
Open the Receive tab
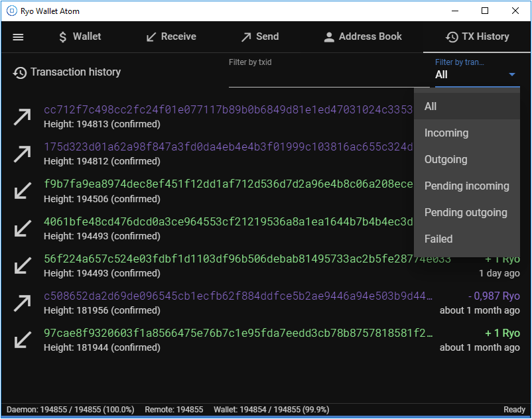(x=171, y=36)
